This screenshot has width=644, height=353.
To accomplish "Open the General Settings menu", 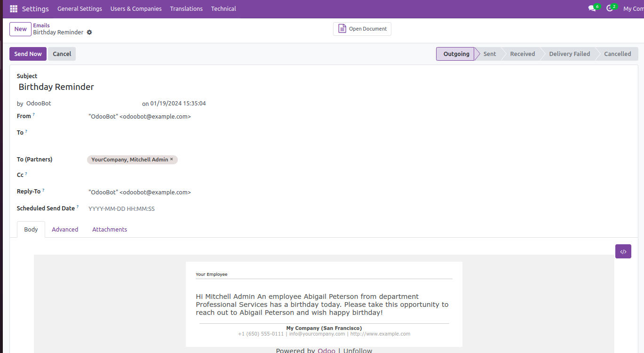I will [x=80, y=9].
